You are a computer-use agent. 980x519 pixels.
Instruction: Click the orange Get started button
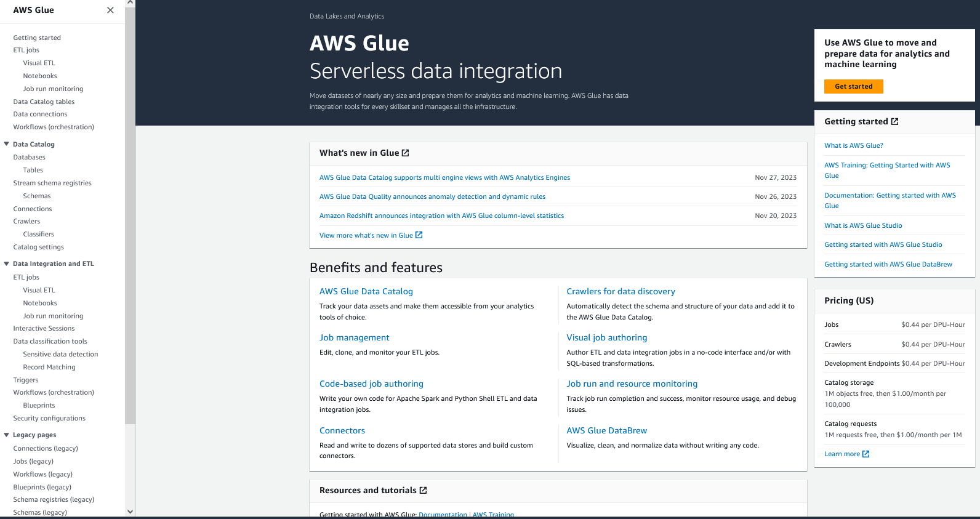853,86
